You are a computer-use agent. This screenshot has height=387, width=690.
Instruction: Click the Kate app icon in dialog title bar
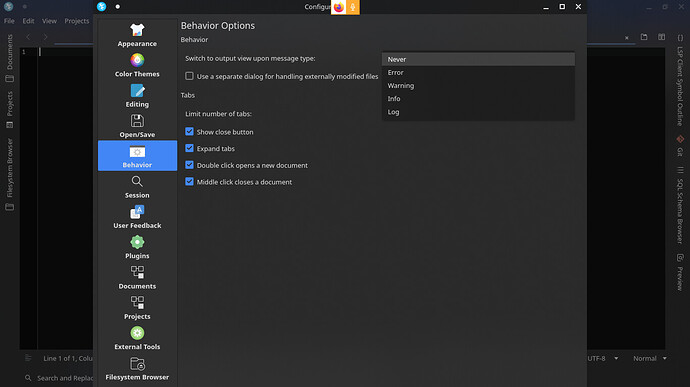click(102, 7)
